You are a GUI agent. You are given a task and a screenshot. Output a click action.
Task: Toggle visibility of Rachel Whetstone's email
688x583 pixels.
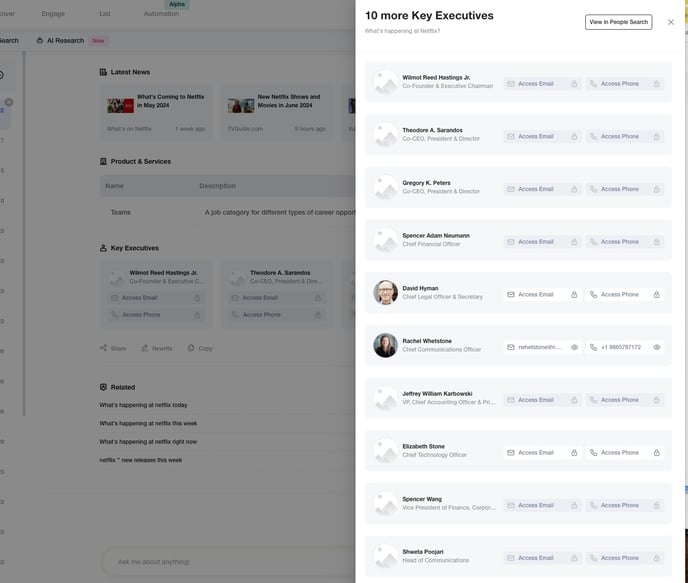574,347
